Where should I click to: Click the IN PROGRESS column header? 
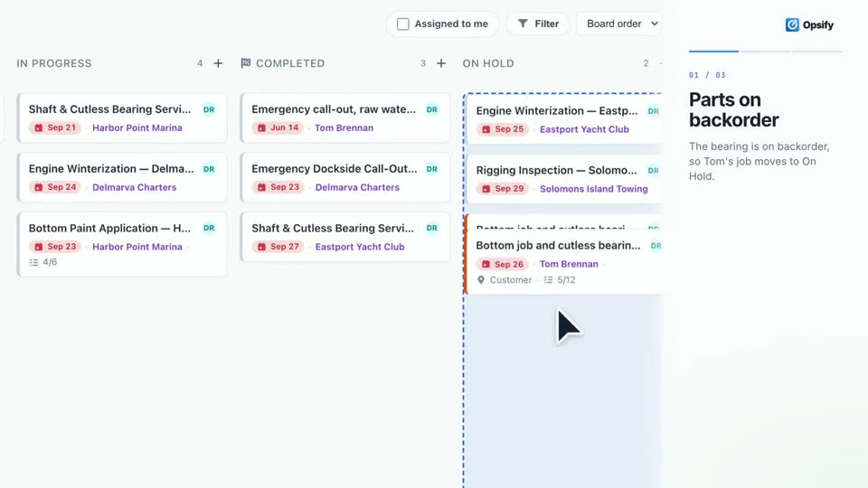tap(54, 63)
